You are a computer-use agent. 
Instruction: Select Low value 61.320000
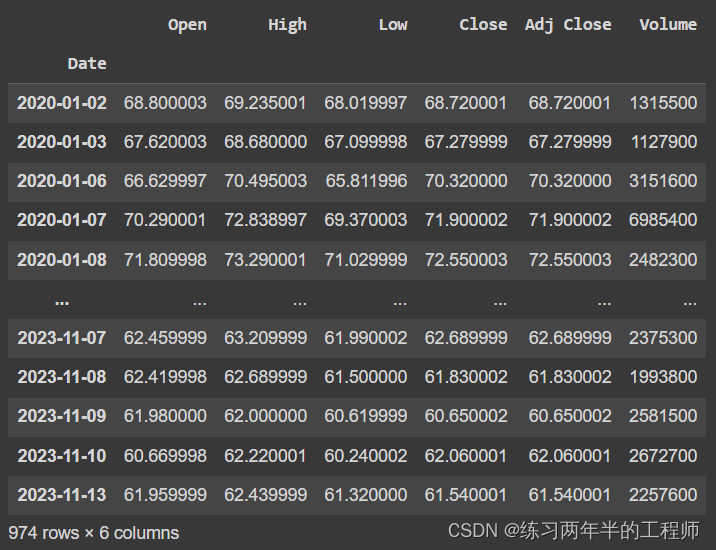(x=366, y=495)
